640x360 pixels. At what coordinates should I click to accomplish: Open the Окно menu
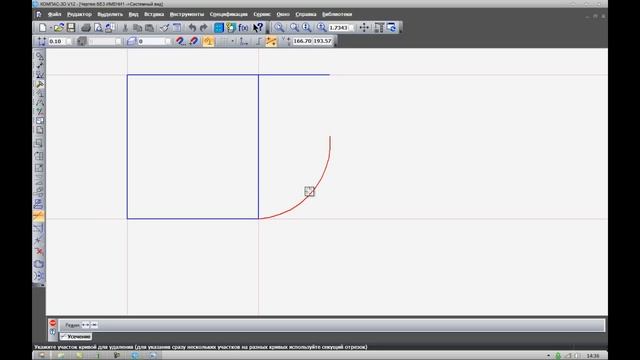[x=283, y=14]
